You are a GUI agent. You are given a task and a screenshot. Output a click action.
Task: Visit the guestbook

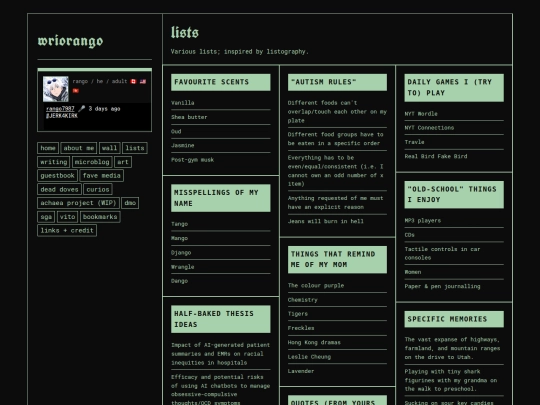pos(58,176)
